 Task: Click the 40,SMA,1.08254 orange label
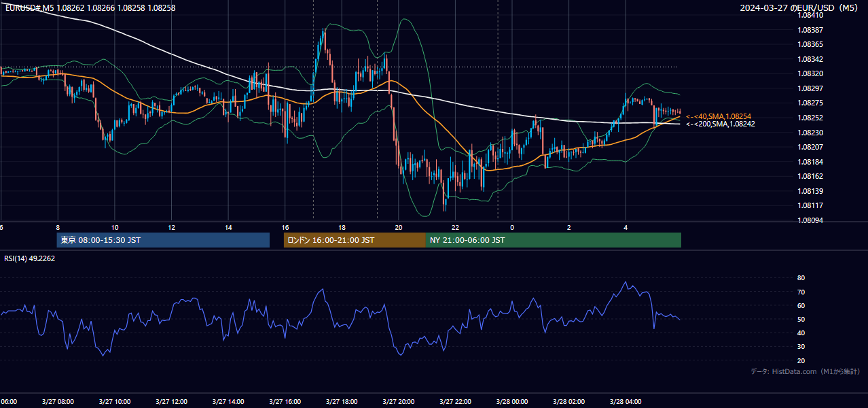(x=719, y=117)
